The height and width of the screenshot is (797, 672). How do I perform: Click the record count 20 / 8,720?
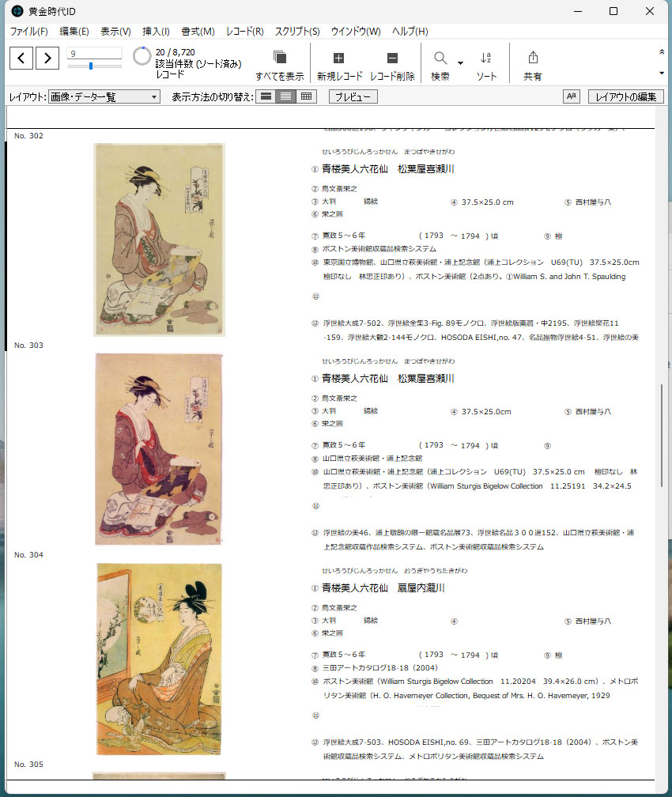tap(176, 52)
